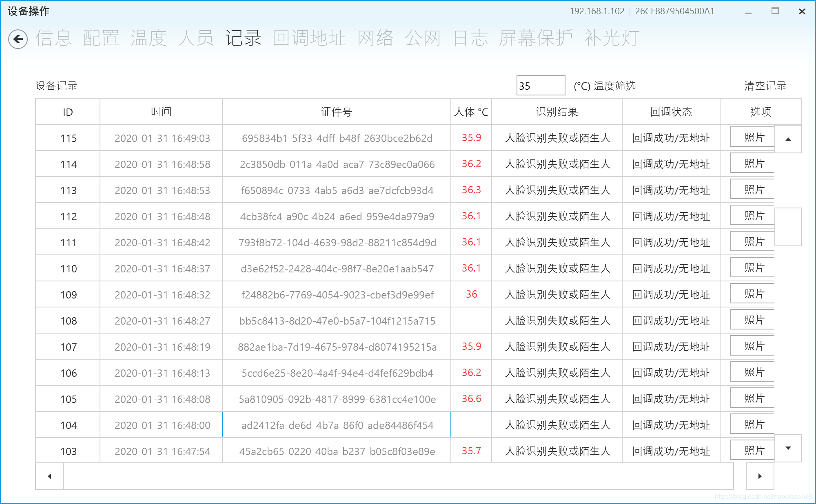Screen dimensions: 816x504
Task: Go to the 回调地址 tab
Action: tap(309, 38)
